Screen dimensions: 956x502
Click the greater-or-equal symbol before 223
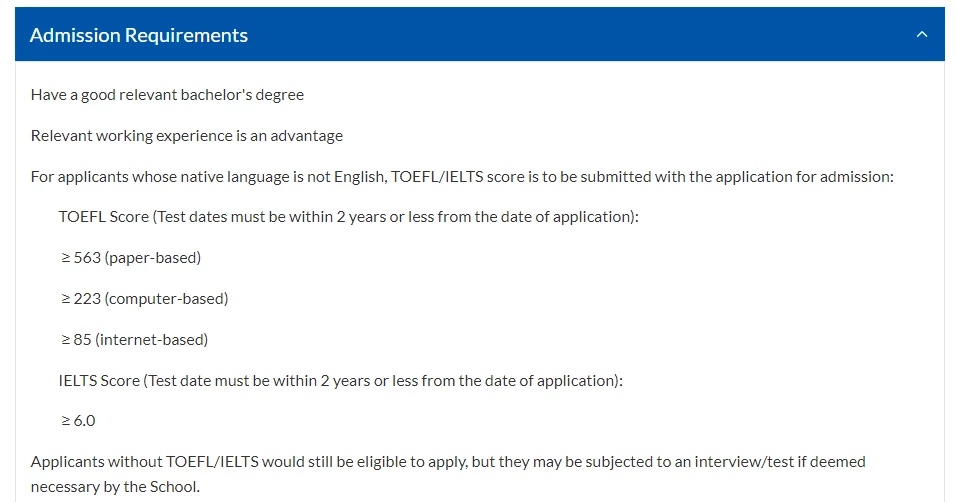pyautogui.click(x=66, y=299)
